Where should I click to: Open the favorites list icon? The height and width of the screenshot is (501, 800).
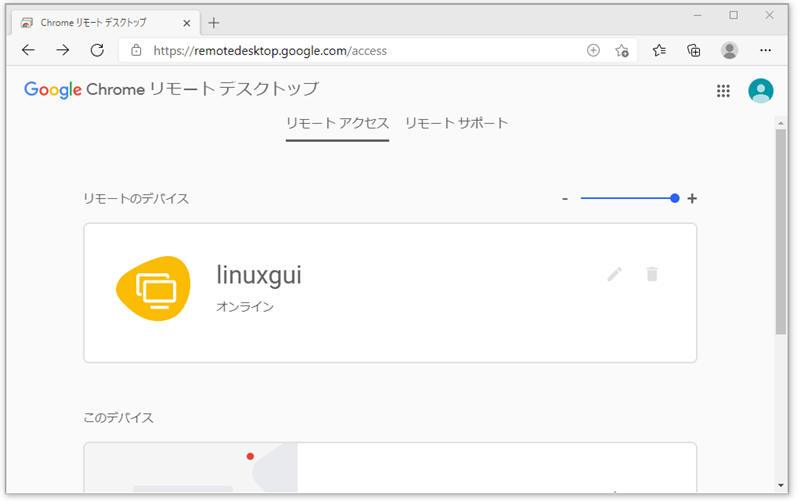(x=659, y=50)
